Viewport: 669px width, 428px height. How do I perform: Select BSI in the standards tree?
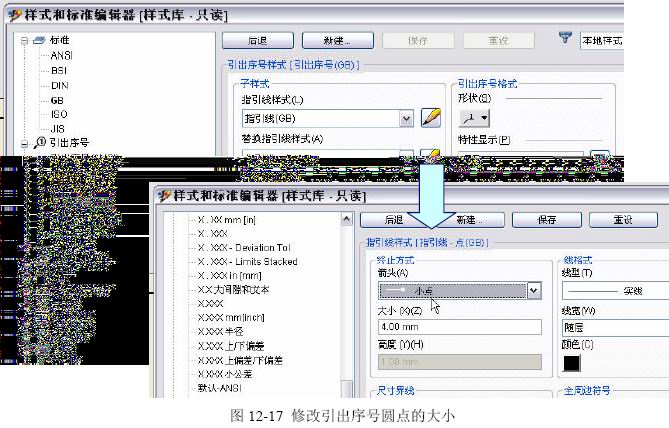pos(59,70)
